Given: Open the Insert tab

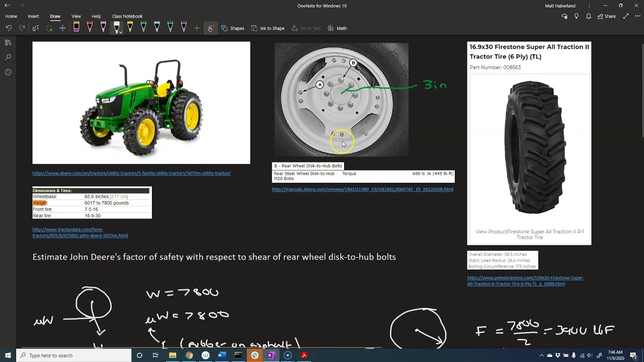Looking at the screenshot, I should tap(33, 16).
